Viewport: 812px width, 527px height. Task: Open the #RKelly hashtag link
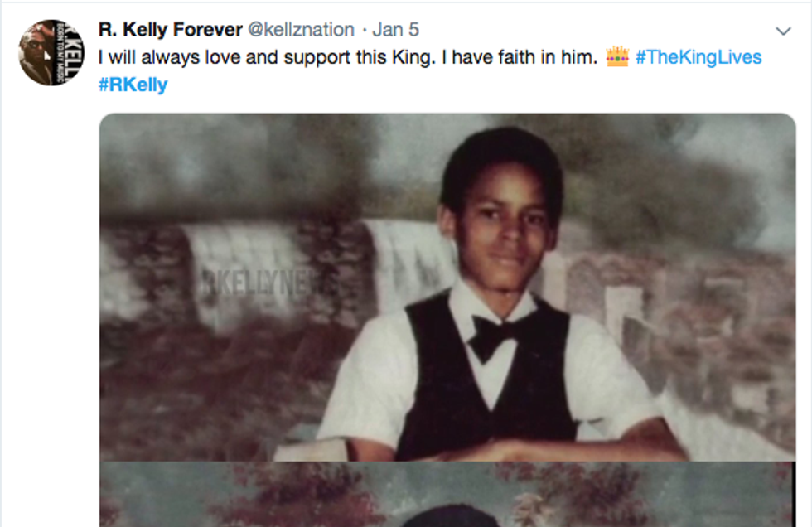(133, 85)
